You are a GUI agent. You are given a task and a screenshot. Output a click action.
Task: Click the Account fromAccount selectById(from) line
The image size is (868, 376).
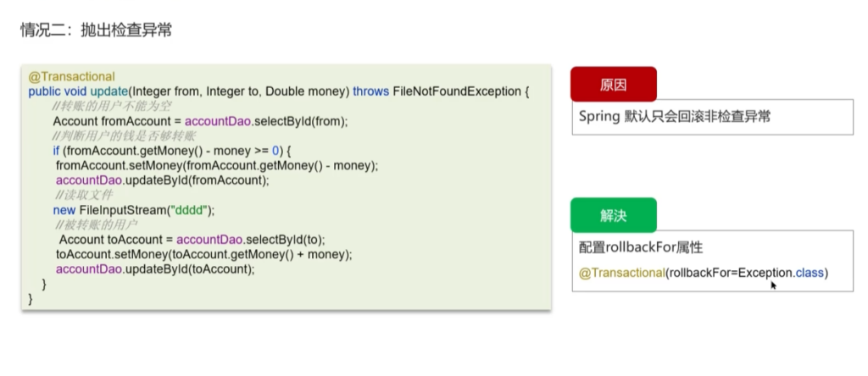pyautogui.click(x=200, y=121)
